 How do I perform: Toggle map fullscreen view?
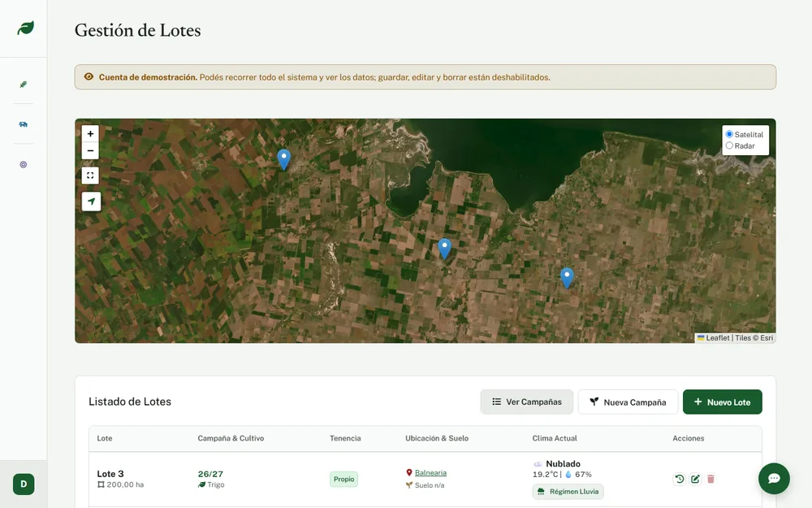pyautogui.click(x=90, y=176)
